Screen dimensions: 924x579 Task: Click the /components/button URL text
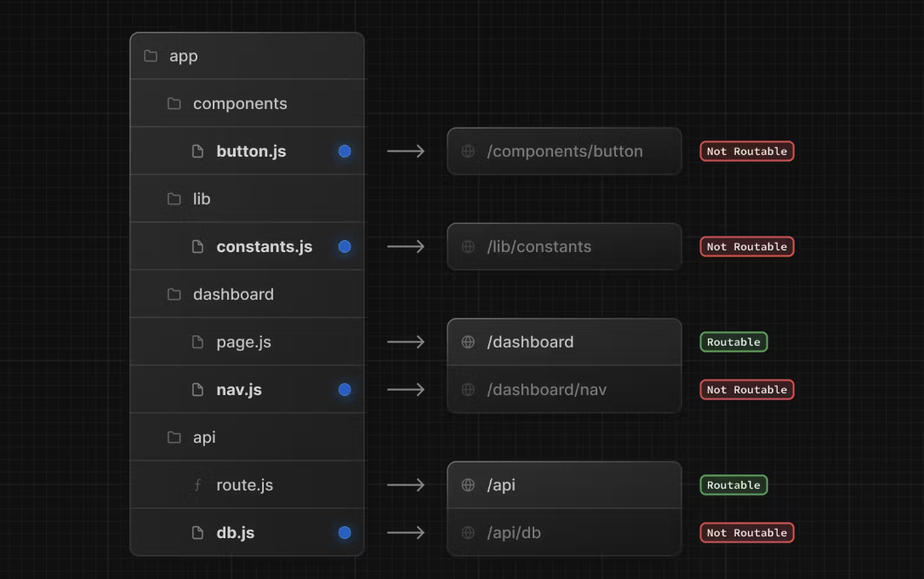(x=565, y=152)
